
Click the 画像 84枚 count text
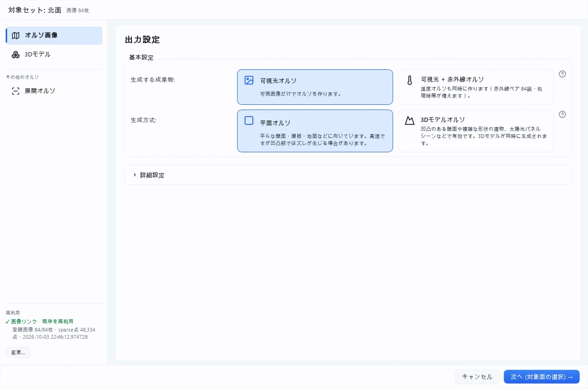78,10
